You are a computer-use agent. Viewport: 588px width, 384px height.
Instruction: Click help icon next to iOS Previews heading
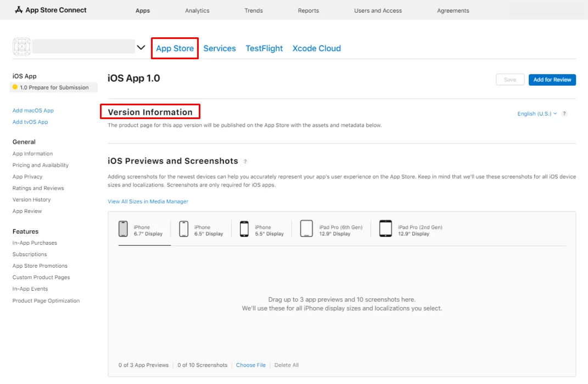tap(245, 161)
